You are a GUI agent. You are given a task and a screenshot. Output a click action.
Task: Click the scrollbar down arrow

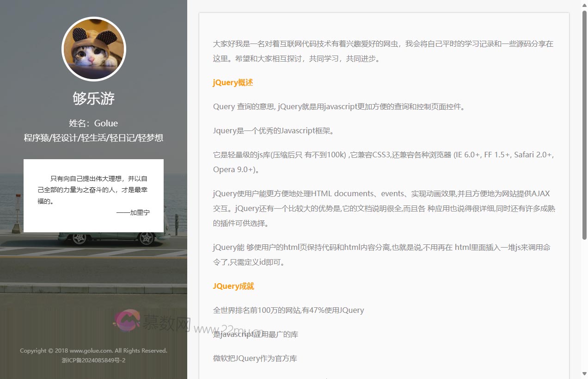tap(584, 374)
